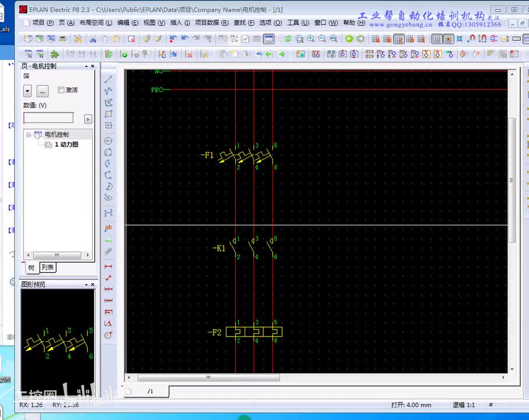The image size is (529, 420).
Task: Insert a hyperlink with the paperclip tool
Action: 108,251
